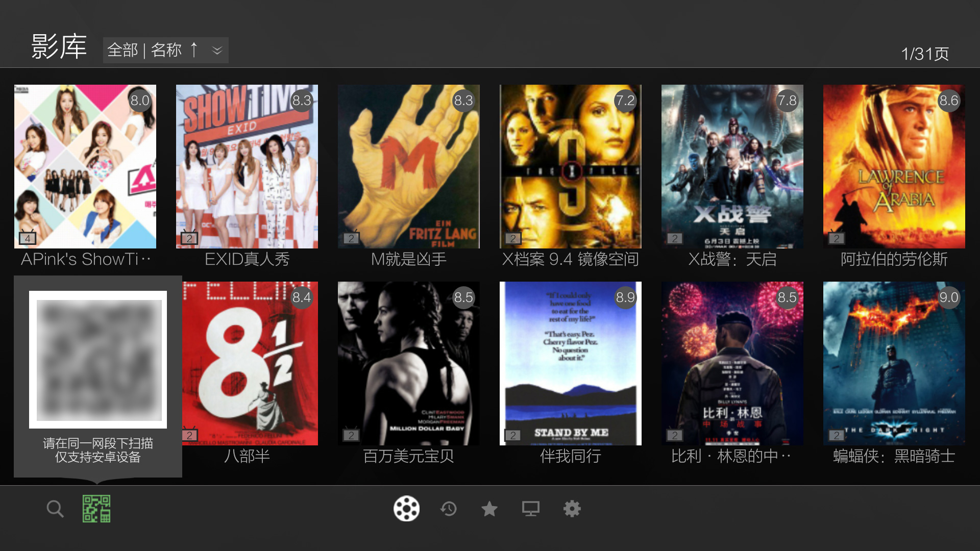This screenshot has height=551, width=980.
Task: Click the double chevron in the filter box
Action: pos(217,51)
